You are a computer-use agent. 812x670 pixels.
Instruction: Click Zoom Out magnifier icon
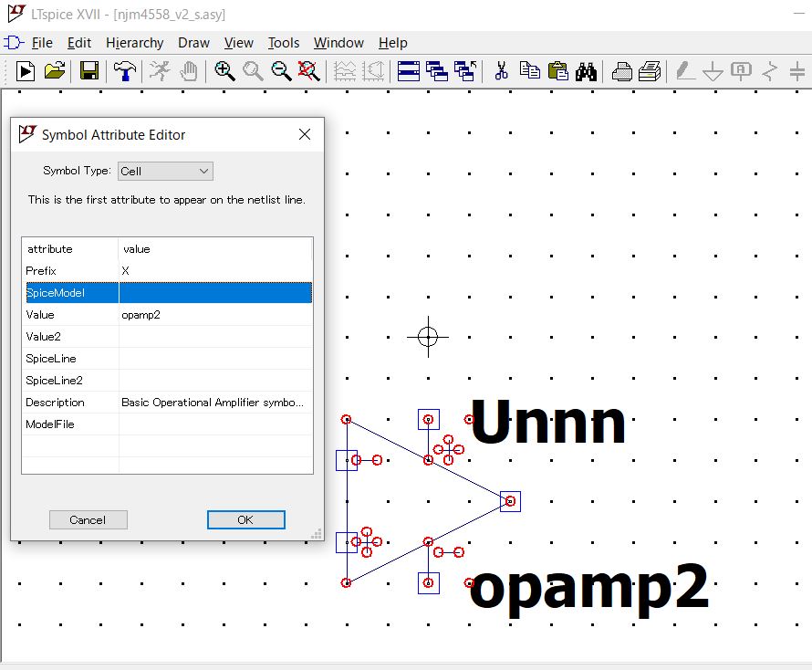[281, 71]
